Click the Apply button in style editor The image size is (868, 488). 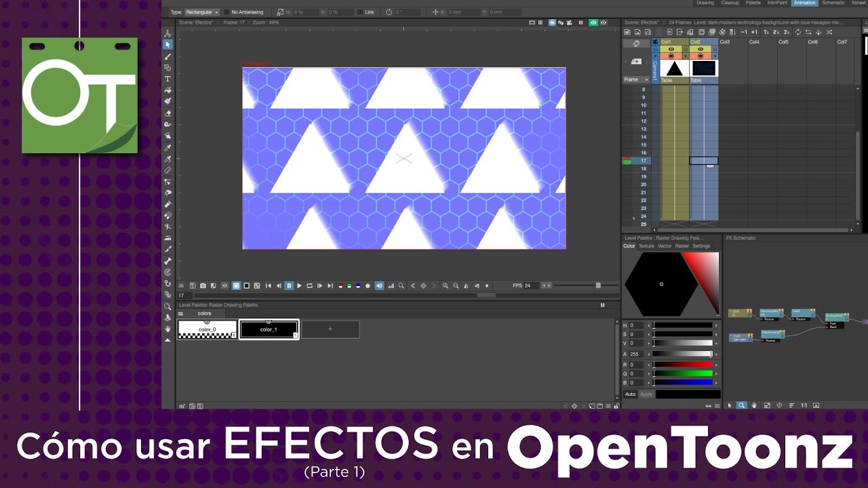pos(646,394)
